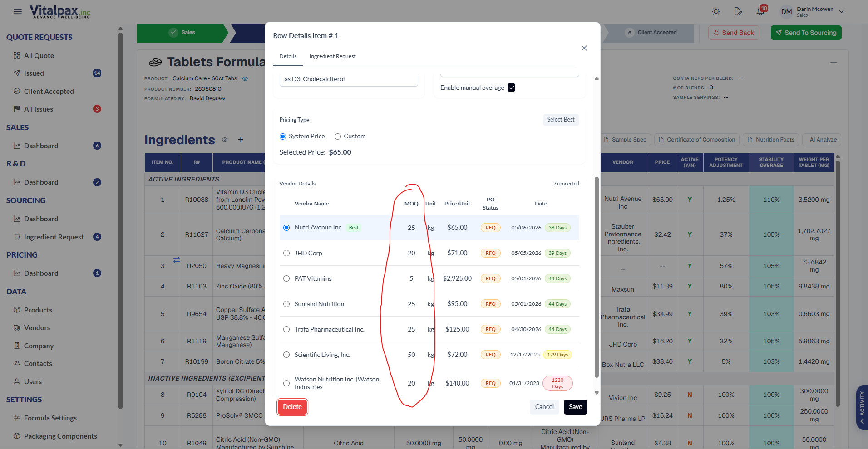Select Scientific Living, Inc. vendor radio
The height and width of the screenshot is (449, 868).
286,355
